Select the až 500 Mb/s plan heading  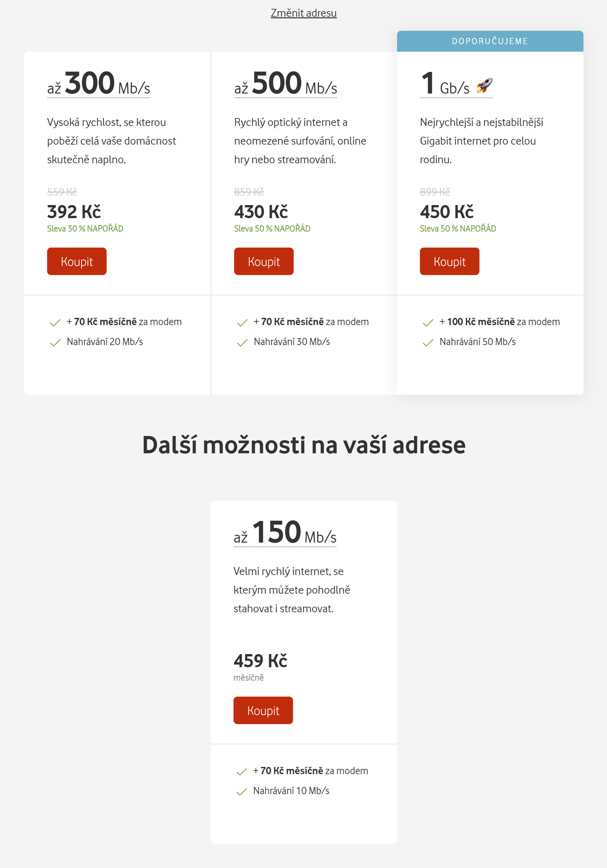(286, 84)
